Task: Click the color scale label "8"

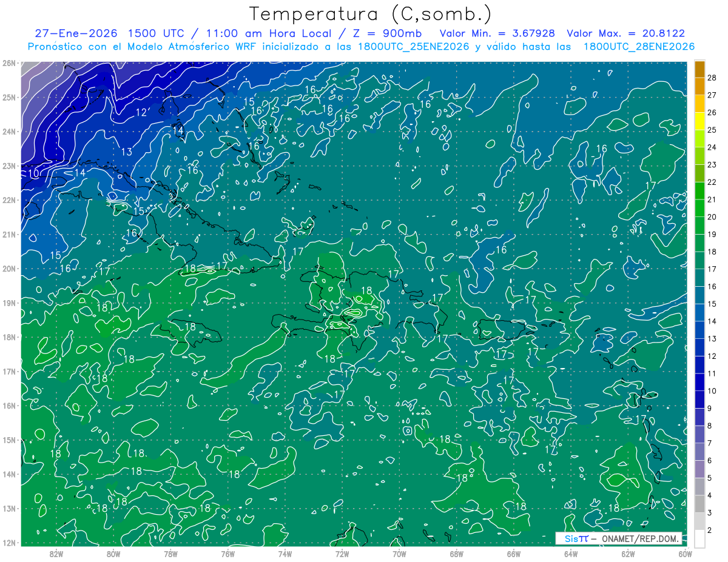Action: click(710, 426)
